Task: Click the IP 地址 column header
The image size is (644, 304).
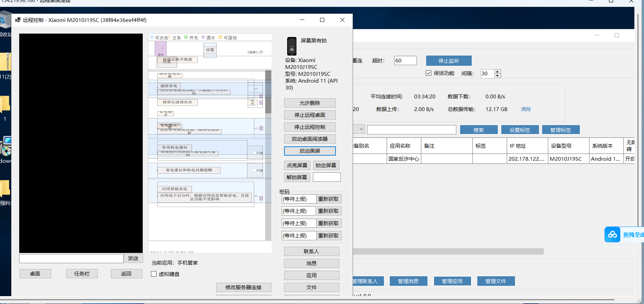Action: 527,146
